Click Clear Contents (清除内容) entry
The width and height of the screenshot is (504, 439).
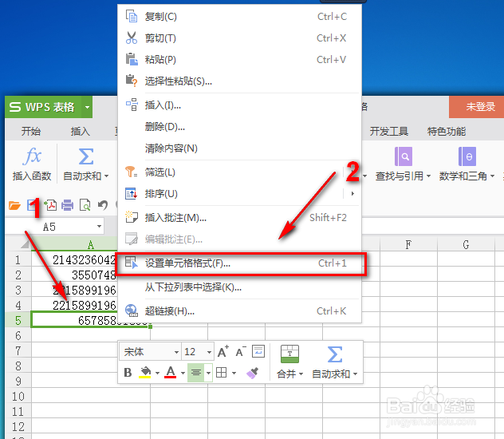(x=239, y=148)
